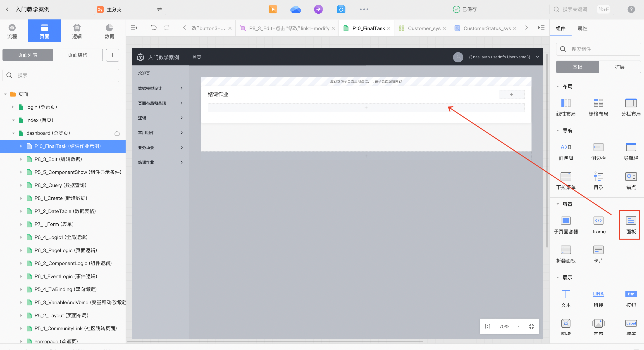Viewport: 644px width, 350px height.
Task: Collapse the left panel toggle icon
Action: (134, 28)
